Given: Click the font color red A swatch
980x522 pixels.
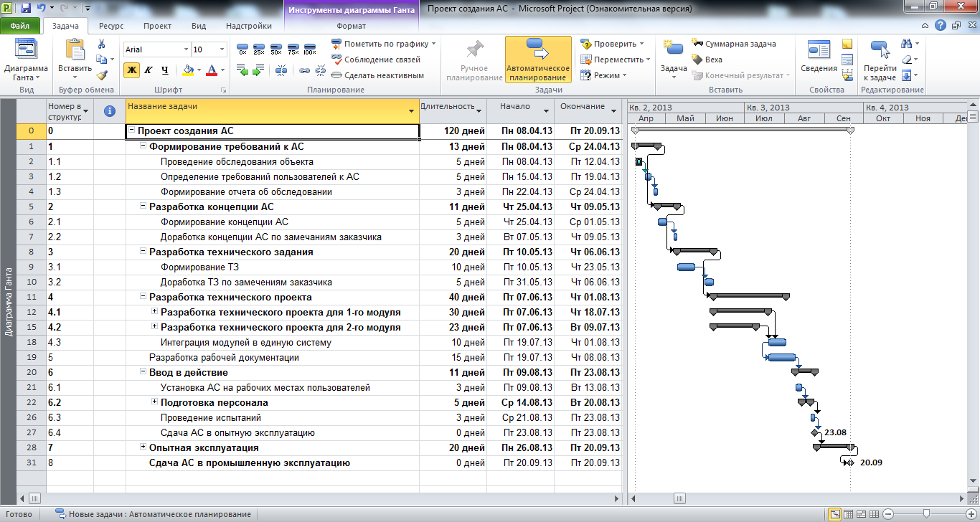Looking at the screenshot, I should coord(211,70).
